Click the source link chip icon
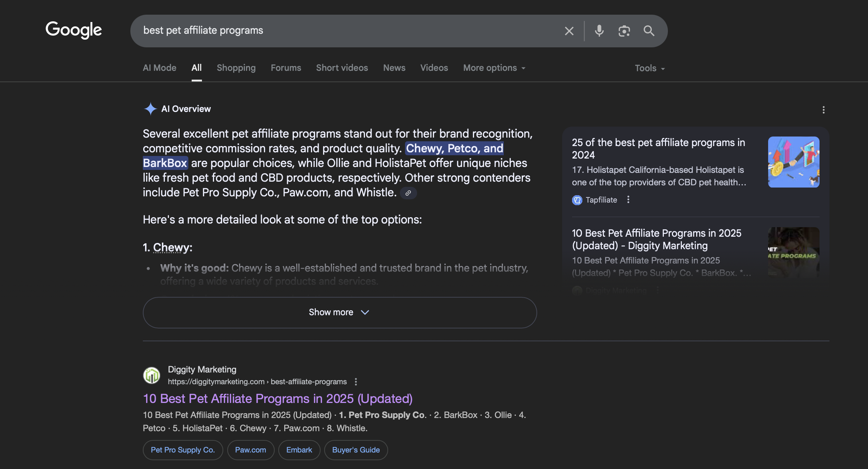Screen dimensions: 868x469 (408, 193)
